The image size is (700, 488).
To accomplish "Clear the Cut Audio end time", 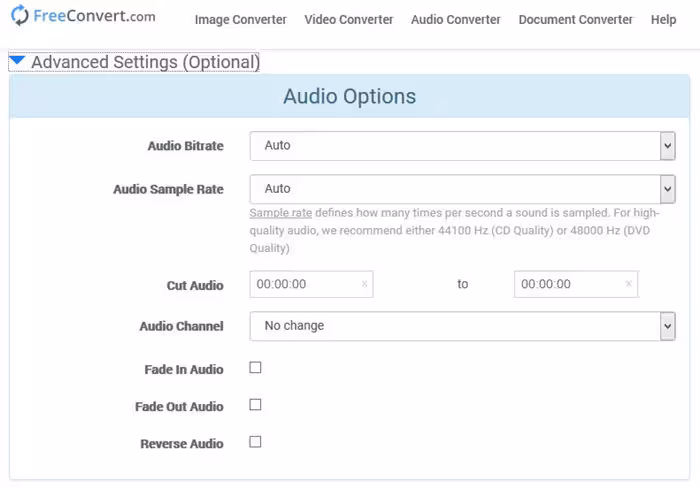I will click(x=628, y=284).
